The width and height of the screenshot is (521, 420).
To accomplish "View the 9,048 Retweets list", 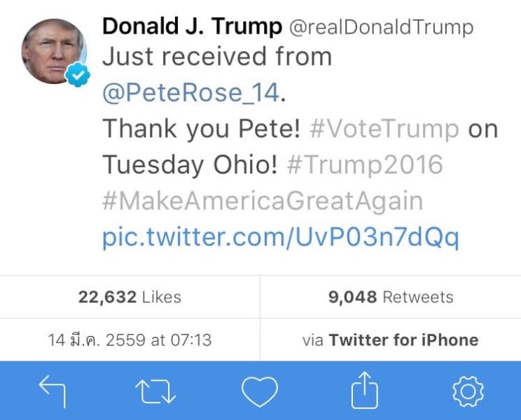I will tap(390, 297).
